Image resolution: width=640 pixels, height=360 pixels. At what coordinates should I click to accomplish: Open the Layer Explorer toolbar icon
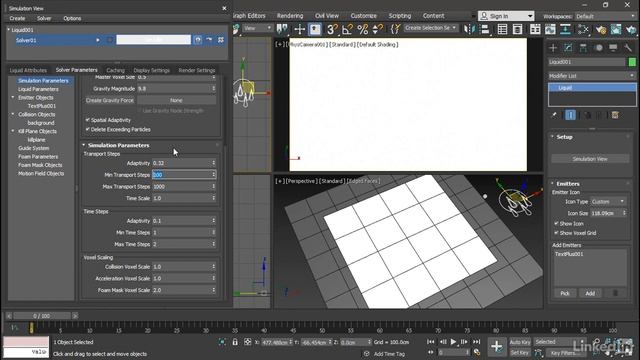[x=518, y=29]
